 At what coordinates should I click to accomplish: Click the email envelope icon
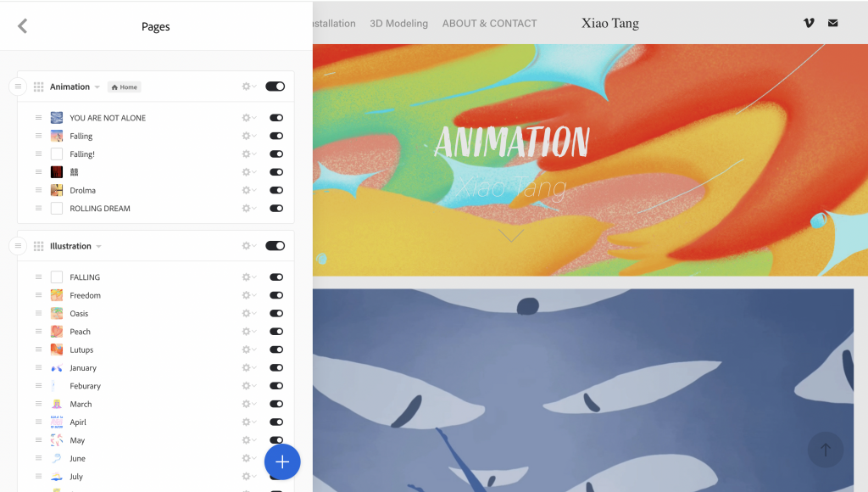coord(832,23)
